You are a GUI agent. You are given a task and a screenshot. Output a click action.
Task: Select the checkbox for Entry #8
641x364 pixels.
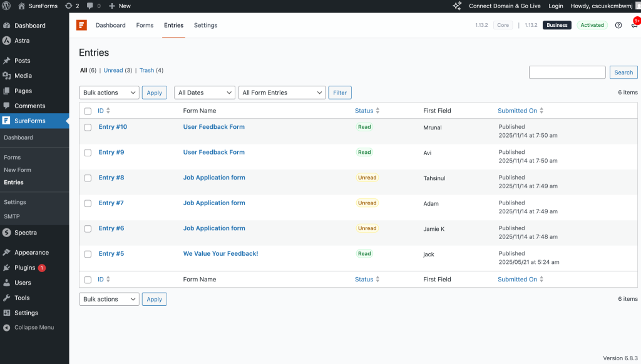88,178
